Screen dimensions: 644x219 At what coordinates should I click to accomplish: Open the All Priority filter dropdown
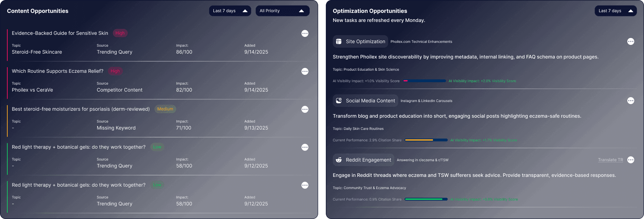click(282, 11)
